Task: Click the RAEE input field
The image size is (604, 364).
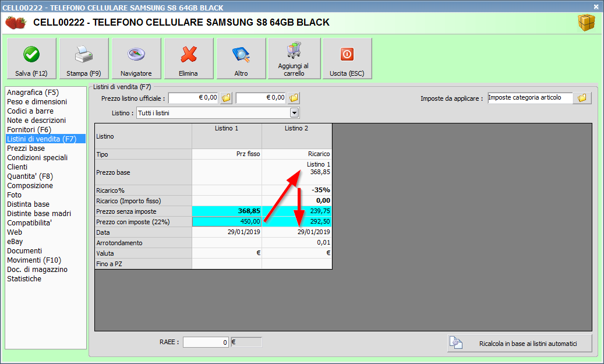Action: click(x=206, y=342)
